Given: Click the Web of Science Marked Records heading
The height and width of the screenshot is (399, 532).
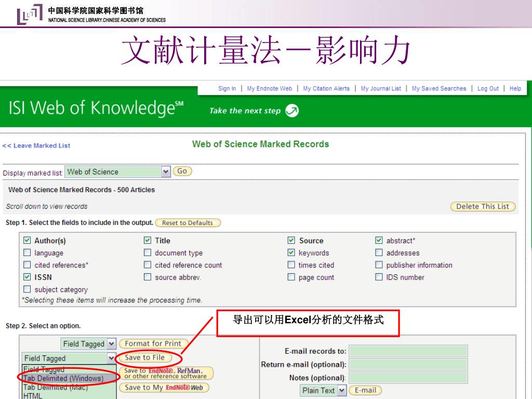Looking at the screenshot, I should point(261,144).
